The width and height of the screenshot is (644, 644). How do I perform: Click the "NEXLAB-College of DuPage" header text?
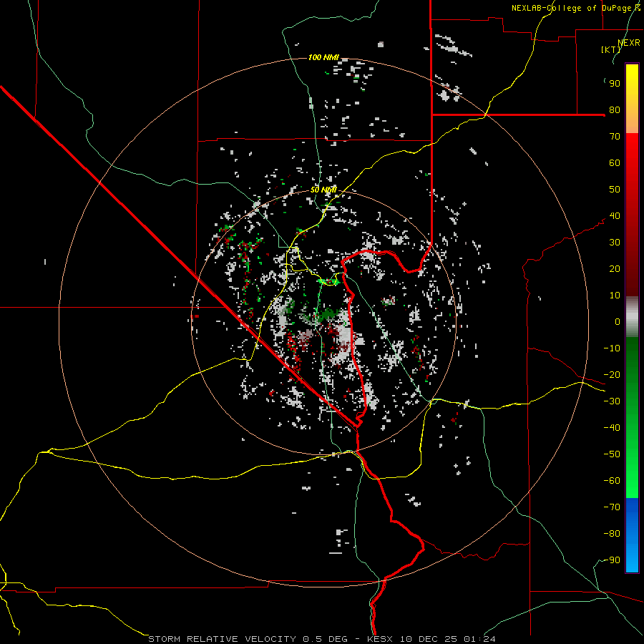pyautogui.click(x=572, y=8)
